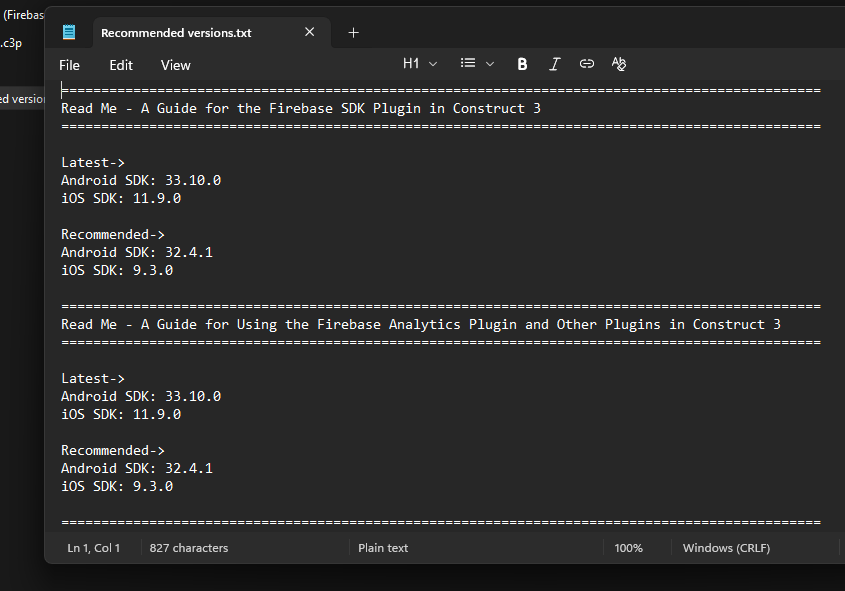Open the File menu
Screen dimensions: 845x591
point(70,65)
